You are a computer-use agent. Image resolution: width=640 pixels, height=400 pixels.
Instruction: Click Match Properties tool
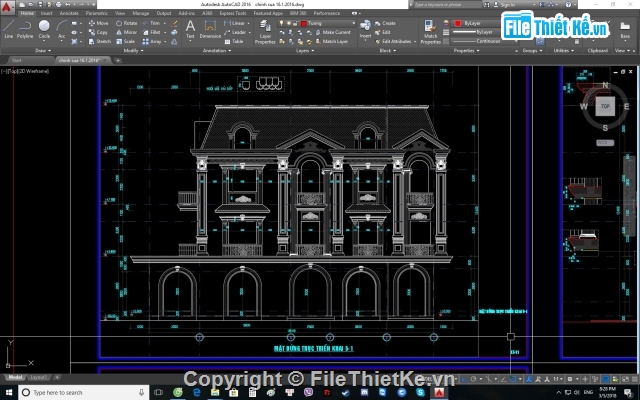click(x=430, y=31)
